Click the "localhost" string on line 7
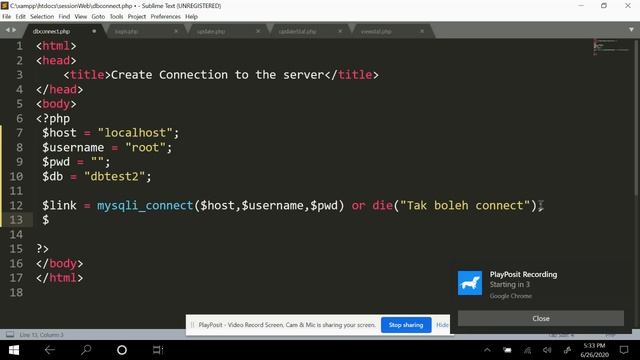 [134, 133]
